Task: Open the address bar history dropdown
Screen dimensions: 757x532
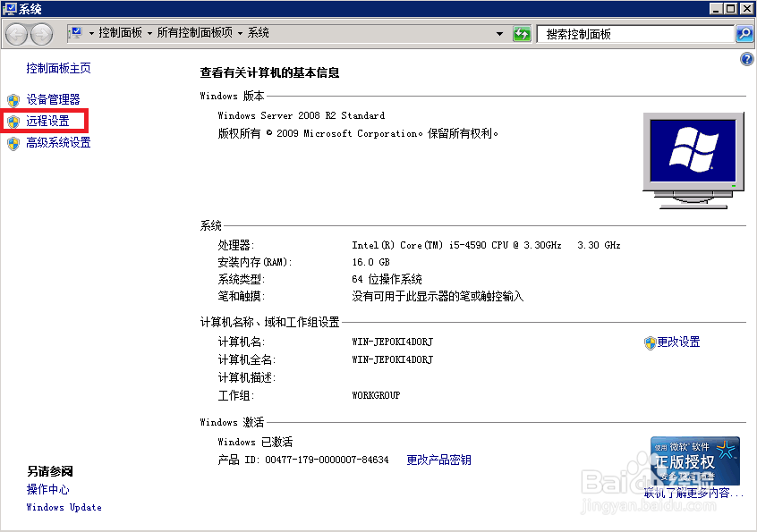Action: (499, 34)
